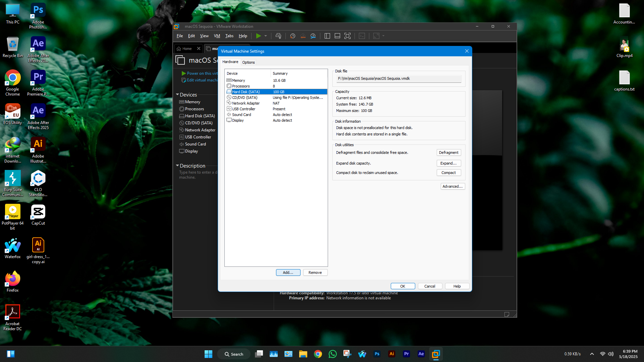Viewport: 644px width, 362px height.
Task: Select the Network Adapter device row
Action: pyautogui.click(x=246, y=103)
